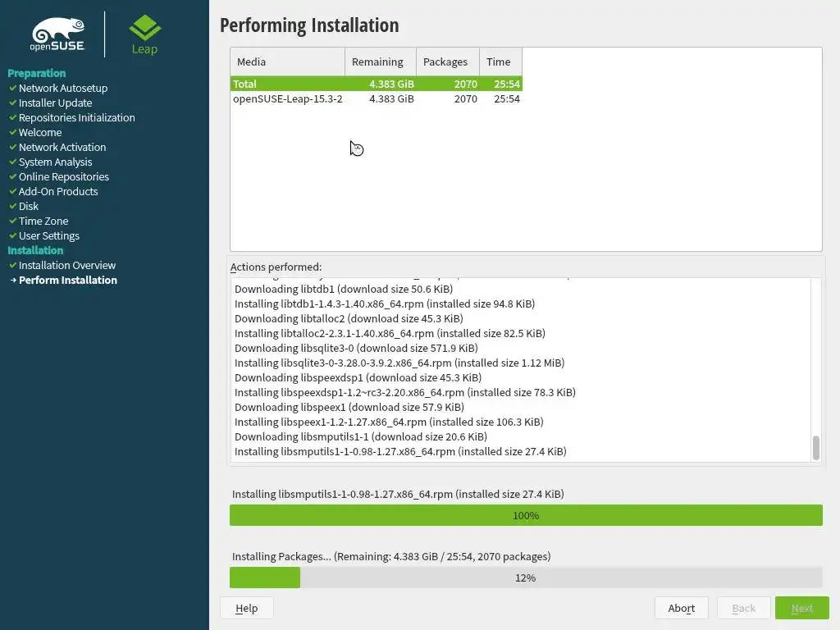Click the Add-On Products step
This screenshot has height=630, width=840.
58,191
